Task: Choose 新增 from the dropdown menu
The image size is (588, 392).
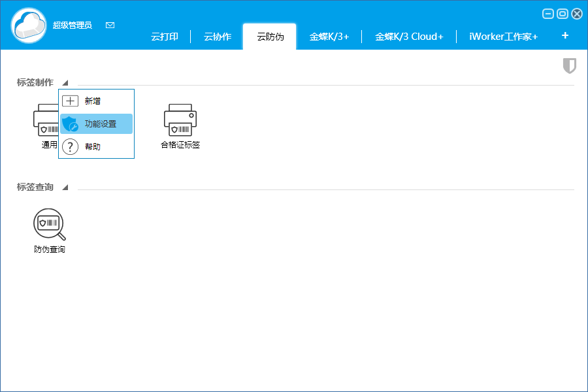Action: tap(97, 101)
